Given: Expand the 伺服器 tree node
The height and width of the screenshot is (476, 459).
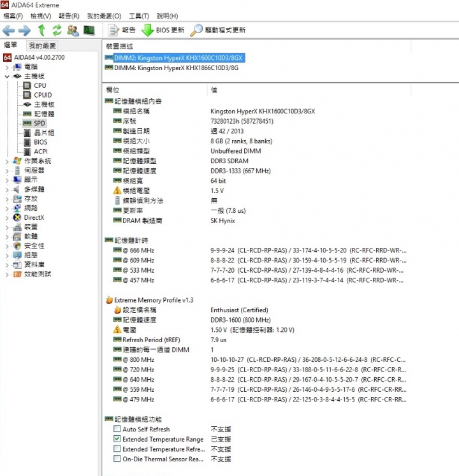Looking at the screenshot, I should [x=7, y=171].
